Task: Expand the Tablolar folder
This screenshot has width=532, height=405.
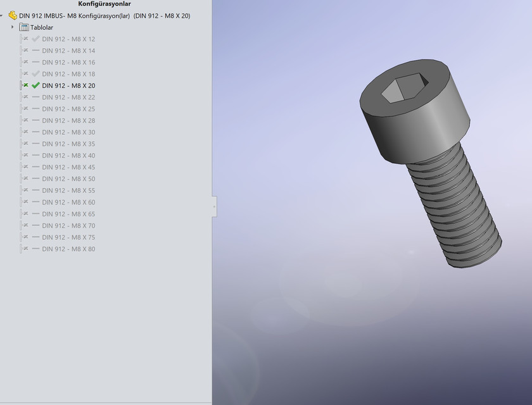Action: point(12,27)
